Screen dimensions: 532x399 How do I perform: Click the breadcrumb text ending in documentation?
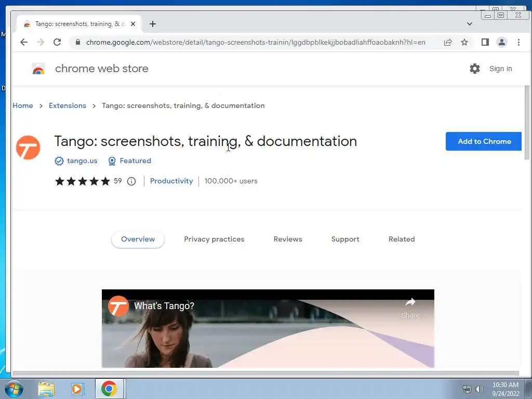click(x=183, y=105)
